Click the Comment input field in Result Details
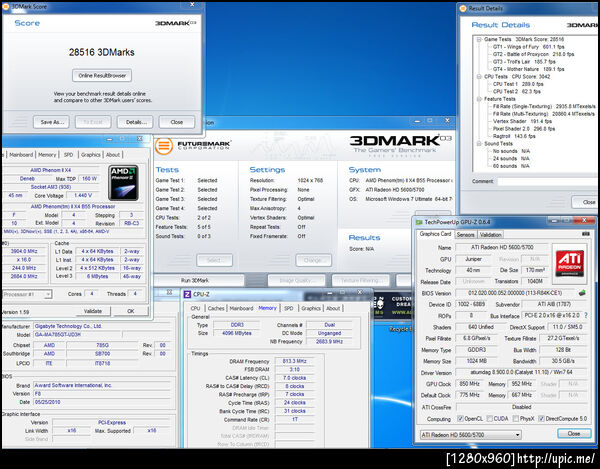This screenshot has height=469, width=600. pos(549,181)
